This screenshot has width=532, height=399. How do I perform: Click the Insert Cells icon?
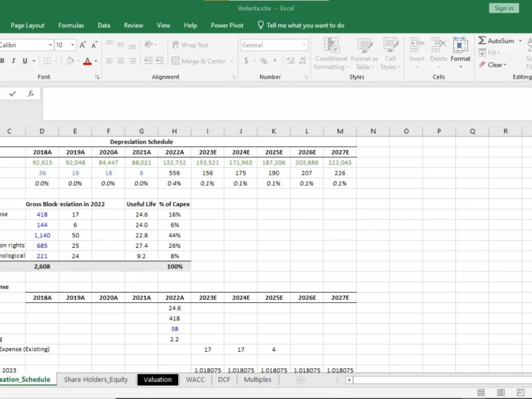click(x=417, y=51)
